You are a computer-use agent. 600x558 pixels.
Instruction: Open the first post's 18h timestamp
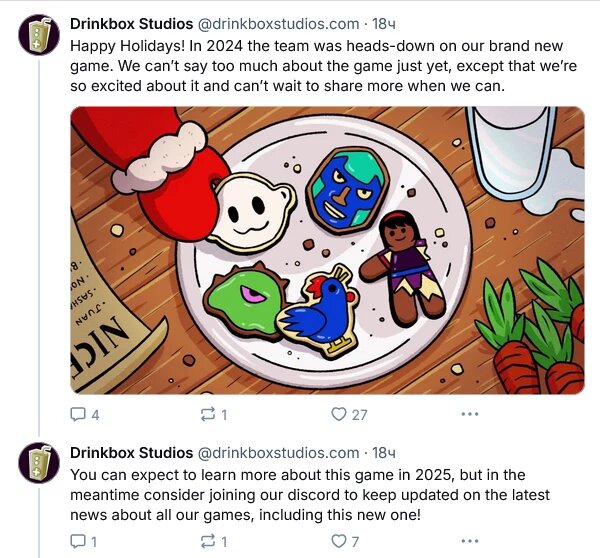pyautogui.click(x=384, y=23)
